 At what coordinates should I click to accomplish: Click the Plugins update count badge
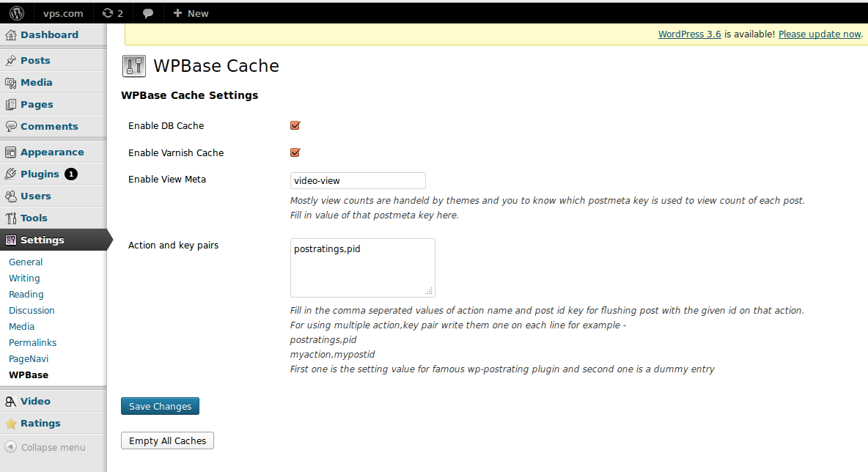pyautogui.click(x=71, y=174)
